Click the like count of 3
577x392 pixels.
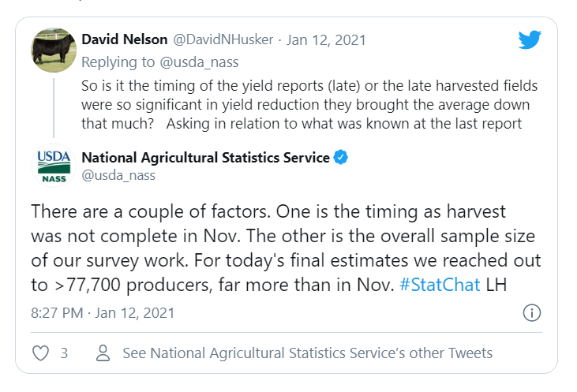pos(64,353)
